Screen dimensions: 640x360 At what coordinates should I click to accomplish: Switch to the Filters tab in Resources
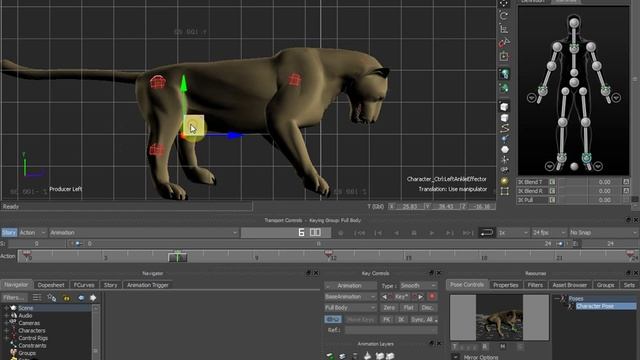535,285
